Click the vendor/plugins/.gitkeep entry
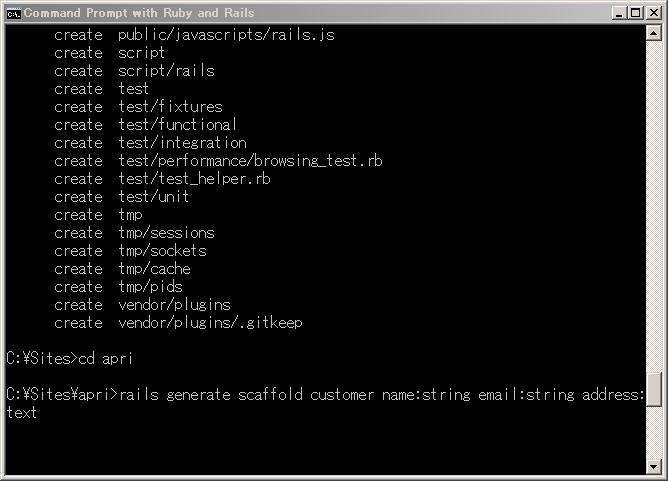This screenshot has height=481, width=668. [178, 323]
